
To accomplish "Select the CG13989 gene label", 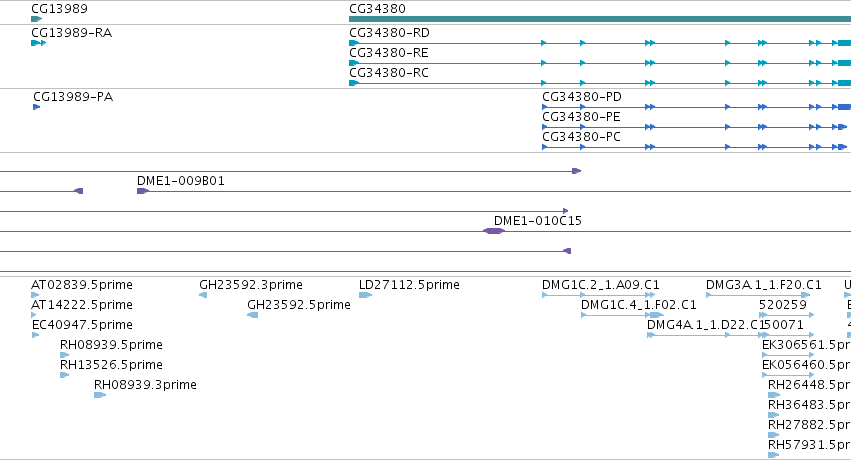I will coord(59,9).
